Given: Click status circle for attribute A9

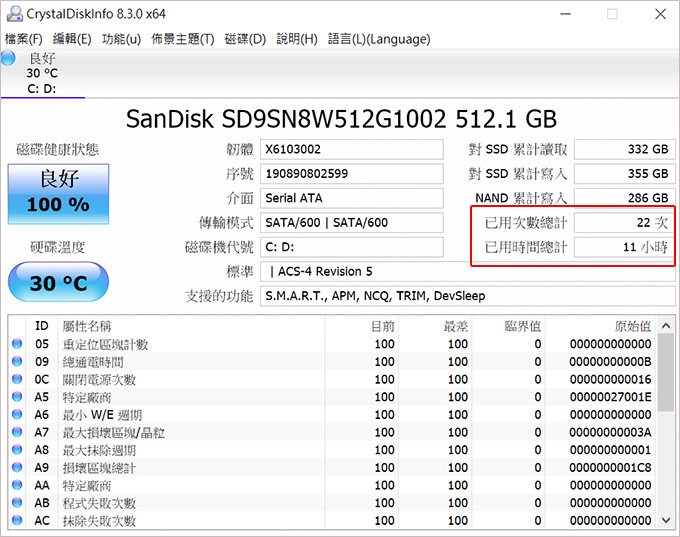Looking at the screenshot, I should point(17,467).
